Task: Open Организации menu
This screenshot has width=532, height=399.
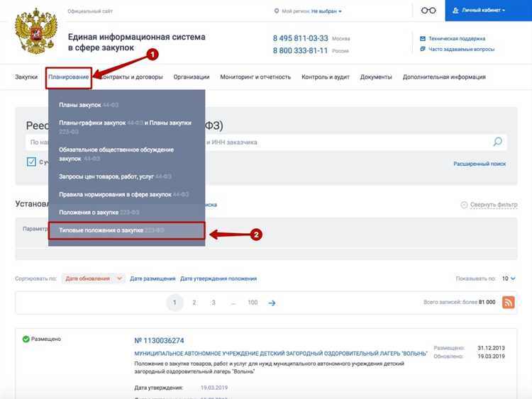Action: click(x=192, y=77)
